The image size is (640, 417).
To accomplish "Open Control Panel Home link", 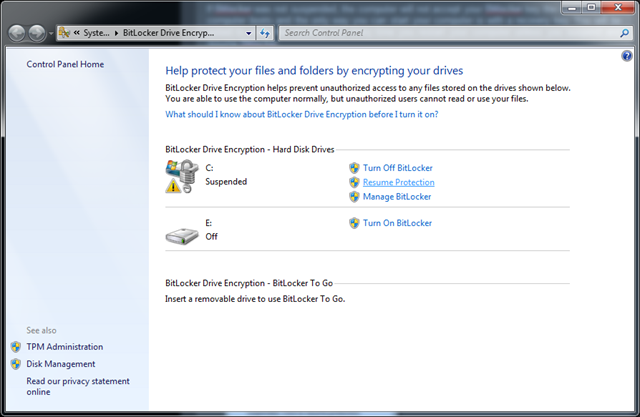I will coord(65,64).
